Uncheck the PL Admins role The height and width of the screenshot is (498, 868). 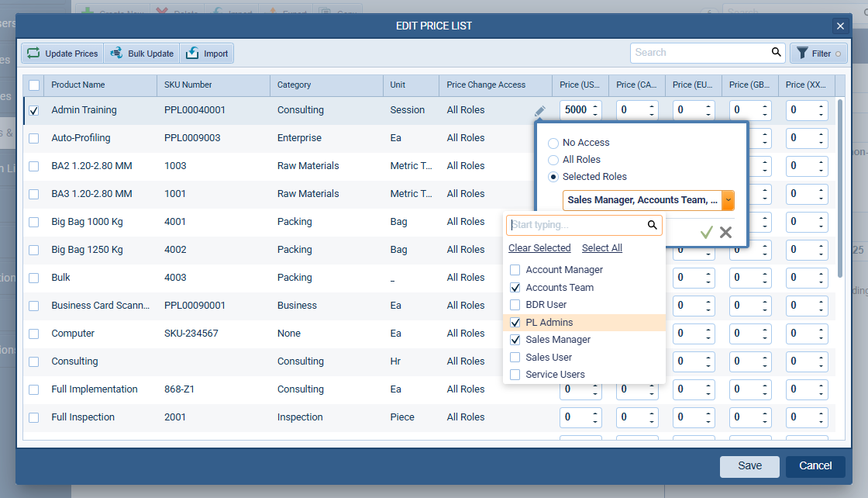pyautogui.click(x=515, y=323)
